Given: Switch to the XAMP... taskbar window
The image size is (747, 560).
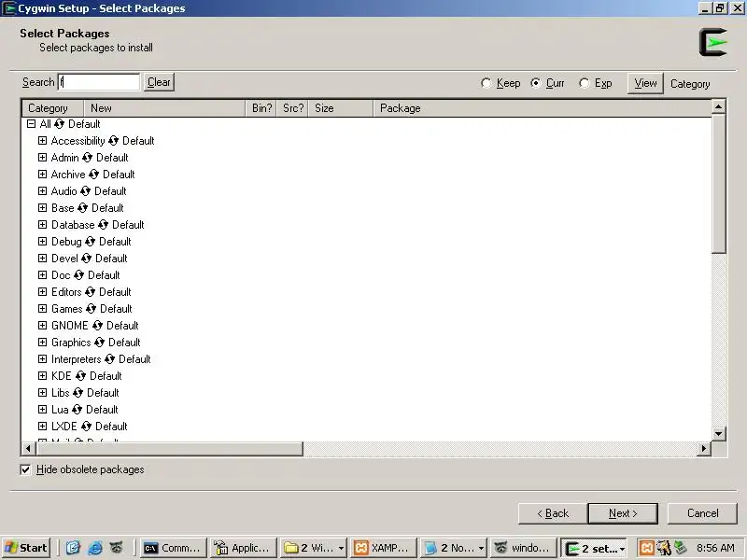Looking at the screenshot, I should [383, 548].
